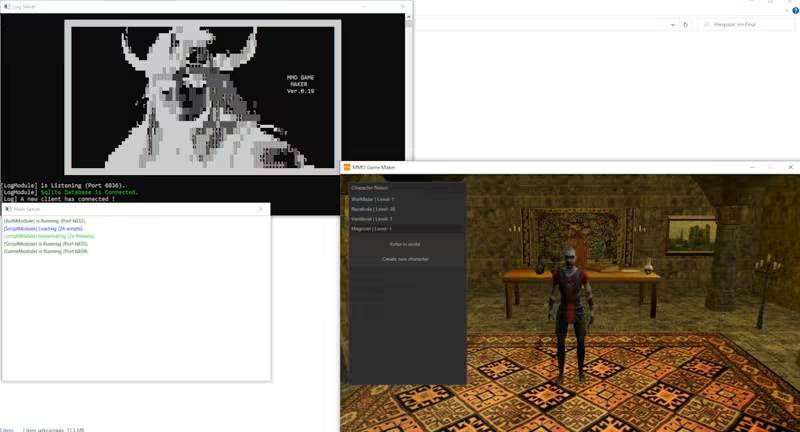Click the Pesquisar search input field
Viewport: 800px width, 432px height.
pos(750,24)
